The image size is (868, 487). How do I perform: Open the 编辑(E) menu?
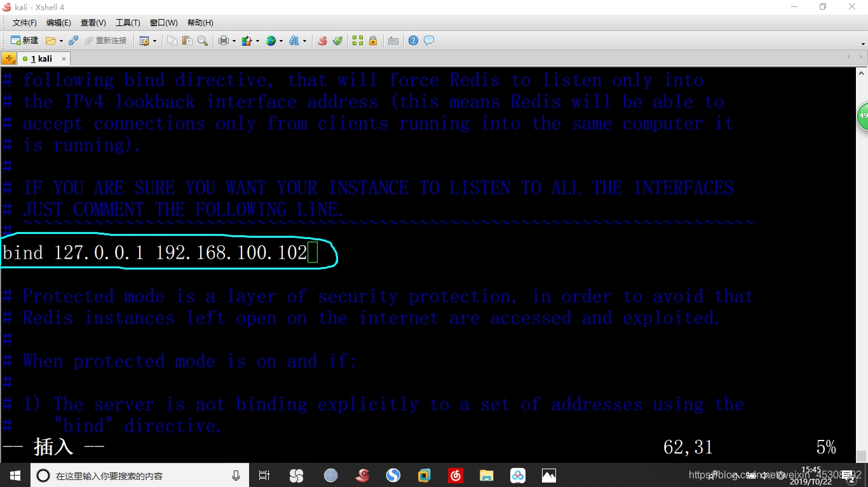coord(58,23)
